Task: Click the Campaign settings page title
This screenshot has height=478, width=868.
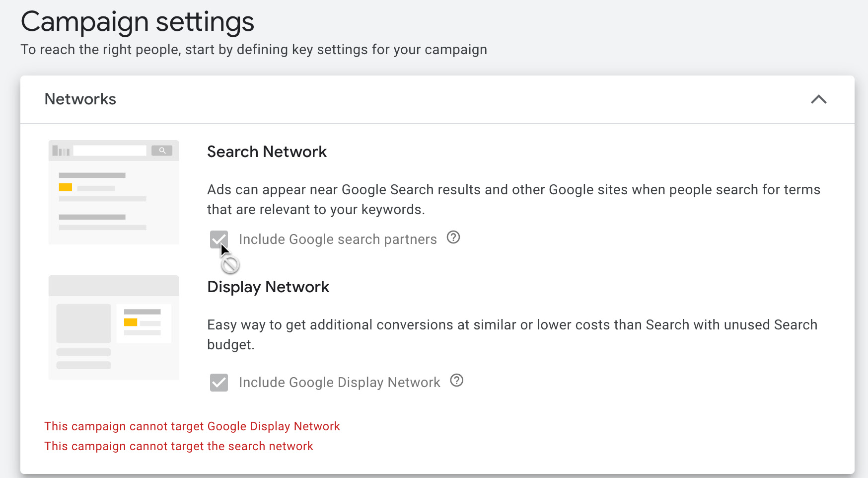Action: tap(138, 22)
